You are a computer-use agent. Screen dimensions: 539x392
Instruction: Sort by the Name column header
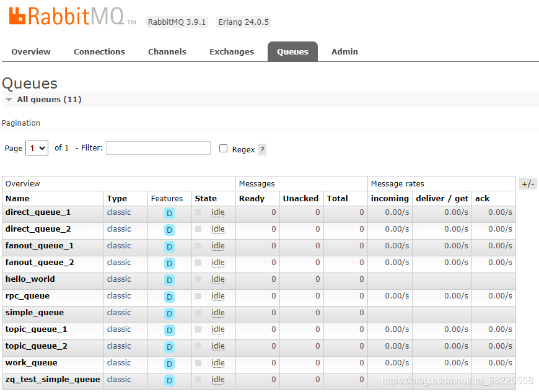tap(17, 199)
